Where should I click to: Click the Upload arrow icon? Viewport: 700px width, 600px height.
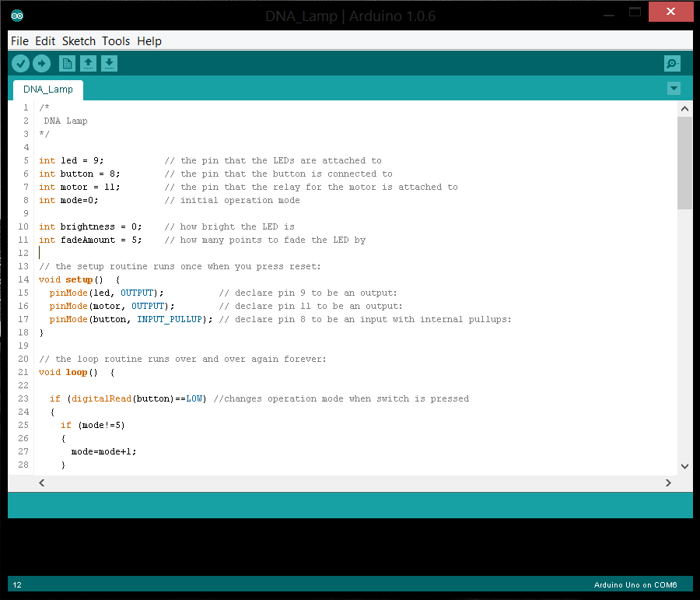[x=42, y=63]
